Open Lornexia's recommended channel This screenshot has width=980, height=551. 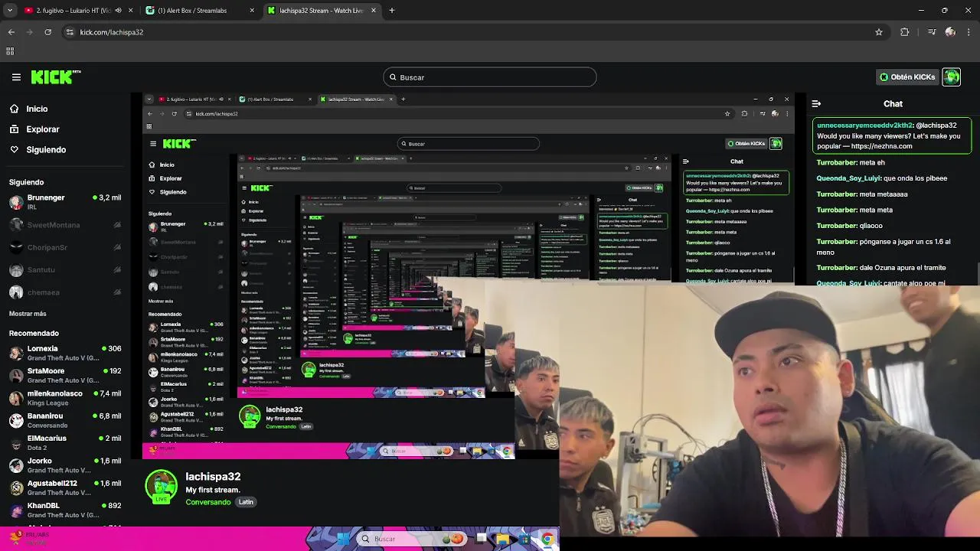click(65, 353)
